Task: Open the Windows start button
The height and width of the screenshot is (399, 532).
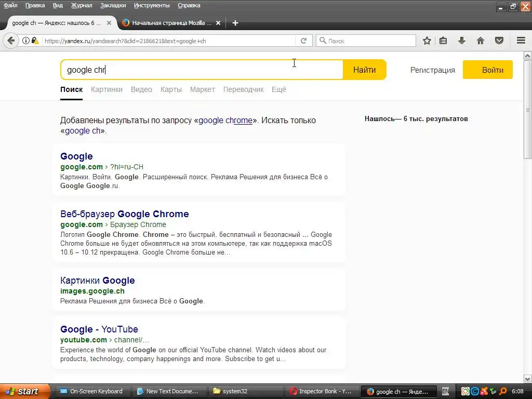Action: click(24, 391)
